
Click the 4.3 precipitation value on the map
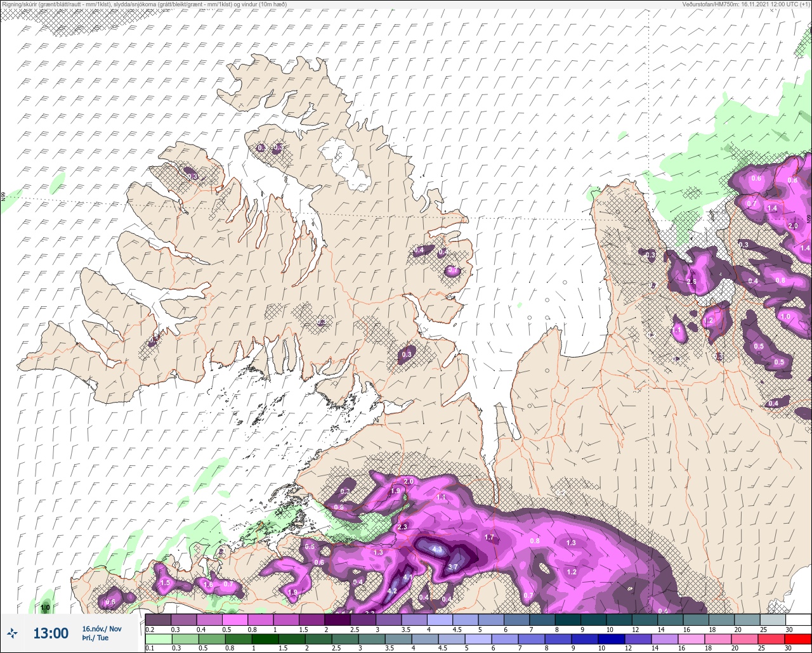coord(436,550)
